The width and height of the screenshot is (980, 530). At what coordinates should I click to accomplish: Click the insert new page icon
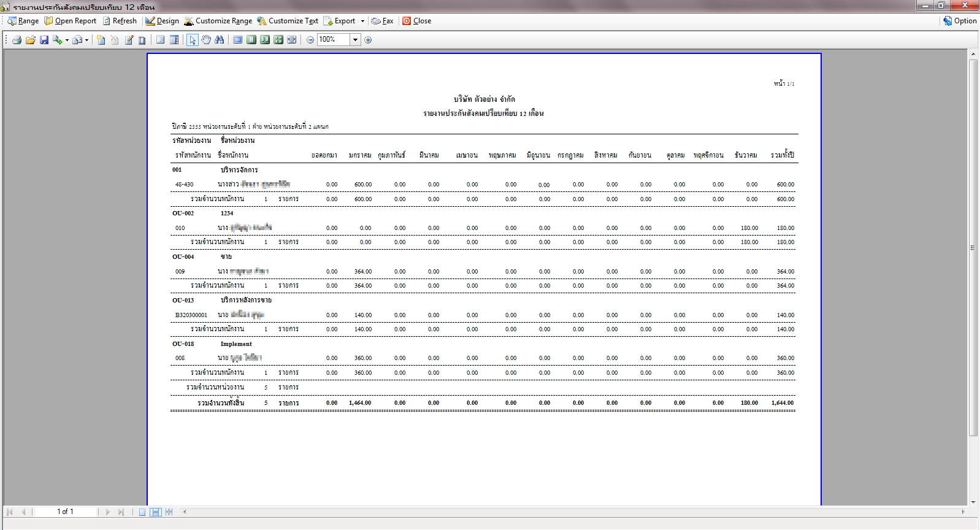[101, 40]
